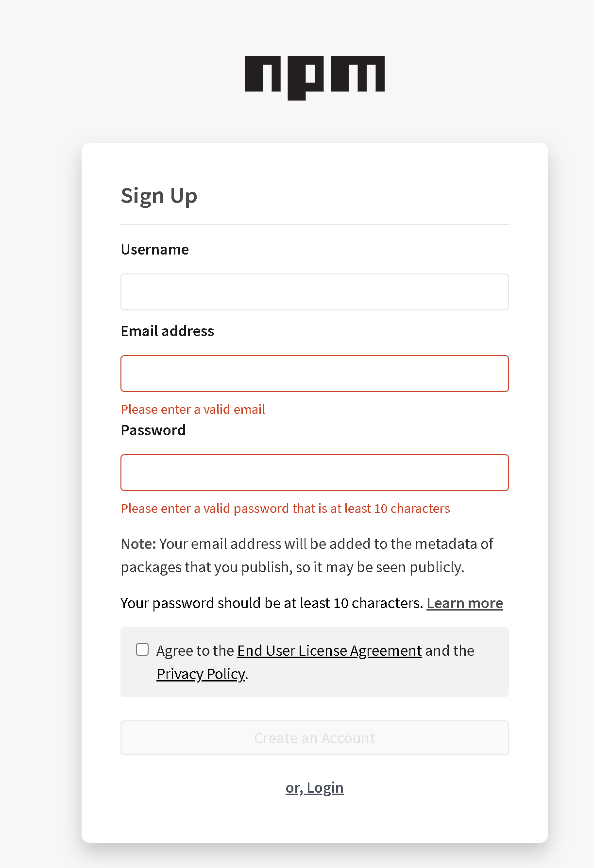Focus the Username input field
This screenshot has height=868, width=594.
[315, 292]
